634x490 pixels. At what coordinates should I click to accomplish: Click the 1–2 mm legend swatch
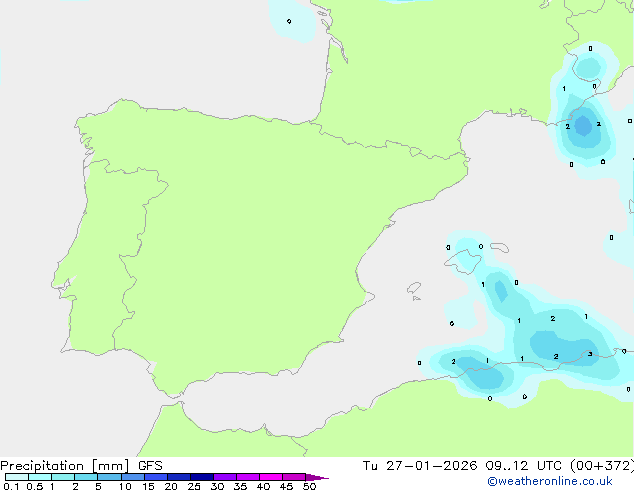[63, 477]
